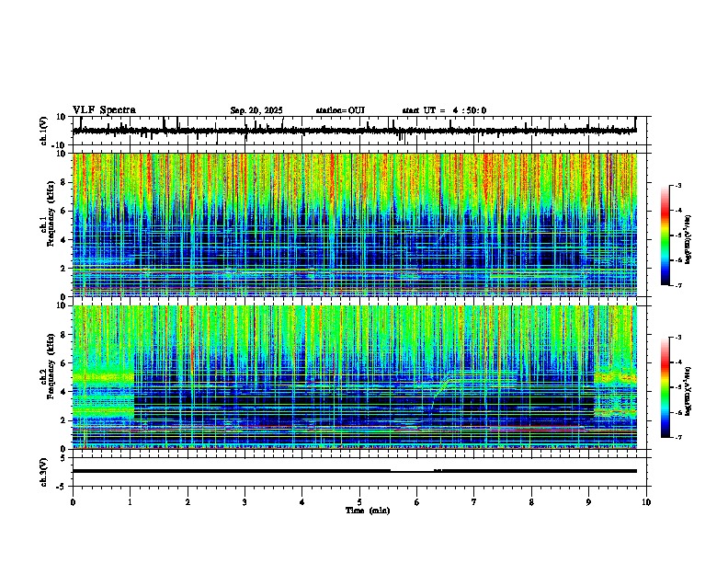Click the ch.1 "Frequency (kHz)" axis label

coord(51,214)
